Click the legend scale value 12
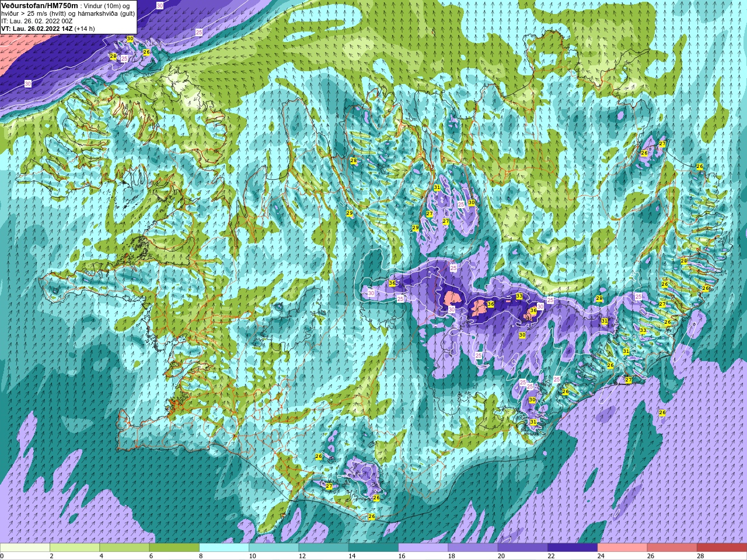 tap(303, 556)
